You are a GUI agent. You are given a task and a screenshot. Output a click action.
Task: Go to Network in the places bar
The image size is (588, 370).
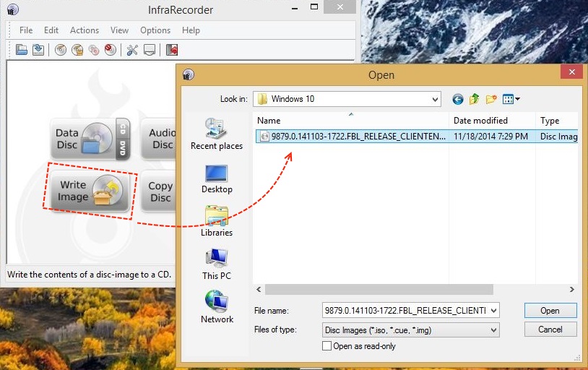(x=217, y=307)
